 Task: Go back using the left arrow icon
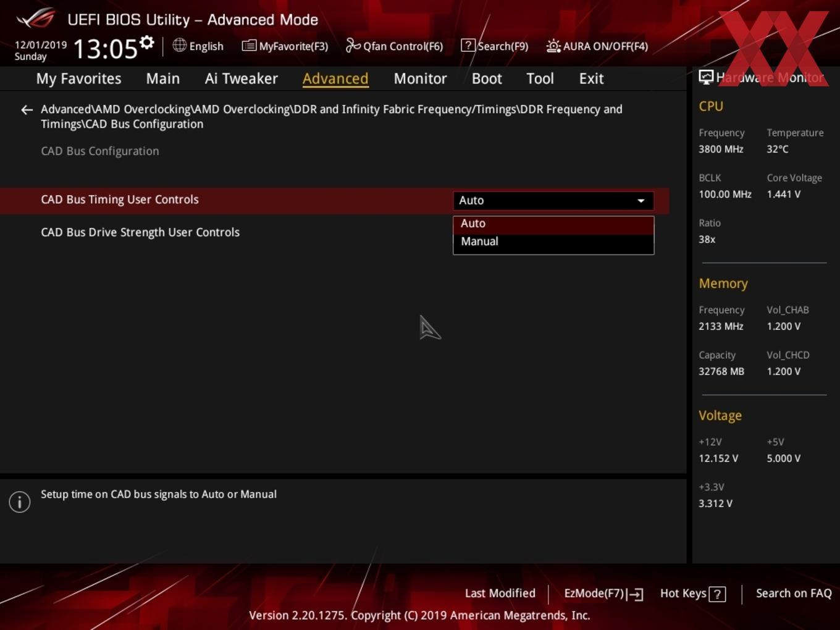pos(27,110)
